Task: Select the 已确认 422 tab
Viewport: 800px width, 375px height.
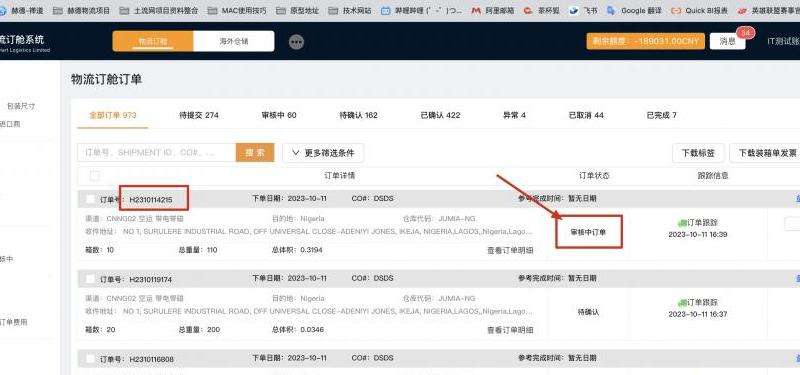Action: pyautogui.click(x=440, y=115)
